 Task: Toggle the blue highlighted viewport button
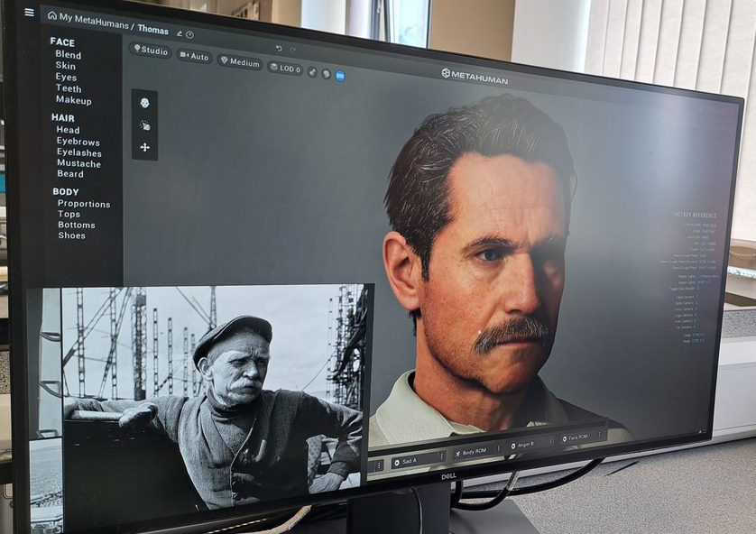340,77
